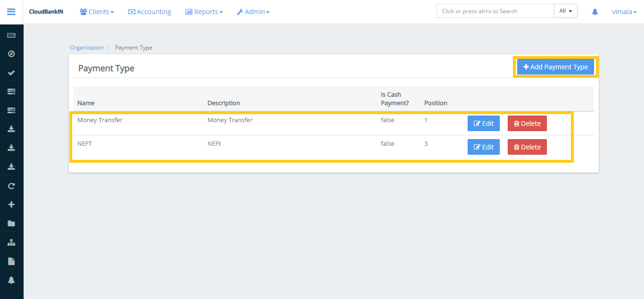644x299 pixels.
Task: Open the Admin menu
Action: point(253,11)
